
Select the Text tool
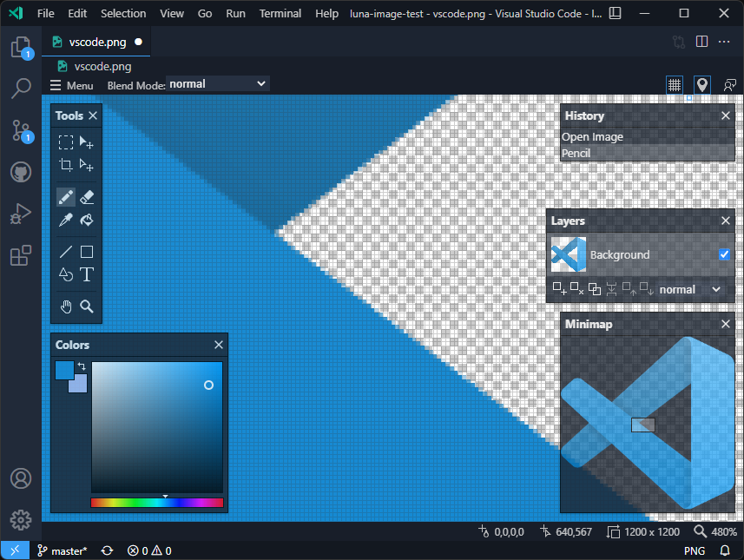point(87,274)
